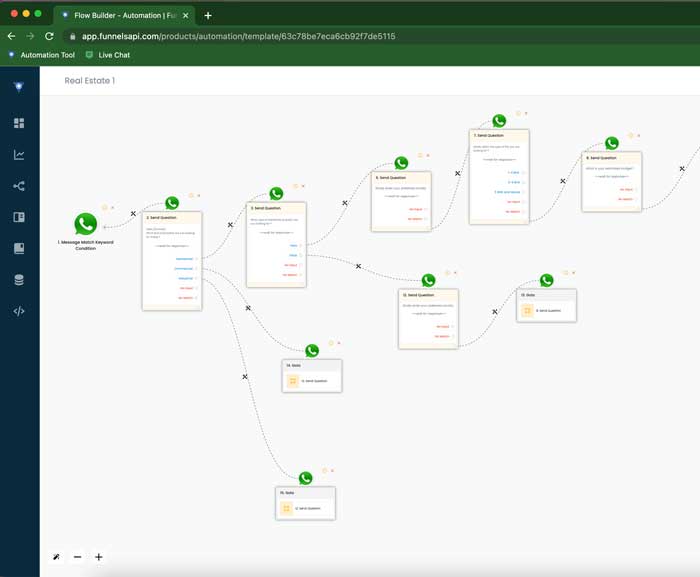
Task: Open the book library icon in sidebar
Action: pyautogui.click(x=19, y=248)
